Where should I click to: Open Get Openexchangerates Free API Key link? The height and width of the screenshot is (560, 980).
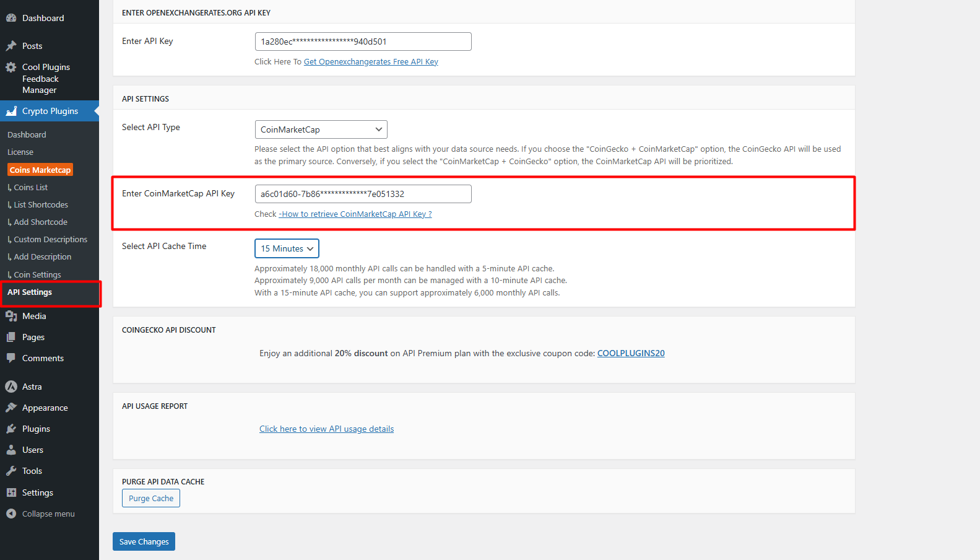point(371,61)
